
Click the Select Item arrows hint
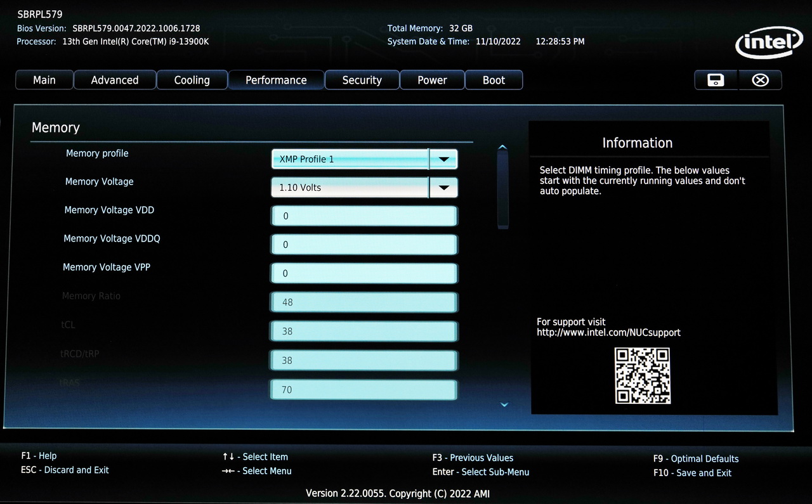pyautogui.click(x=255, y=456)
